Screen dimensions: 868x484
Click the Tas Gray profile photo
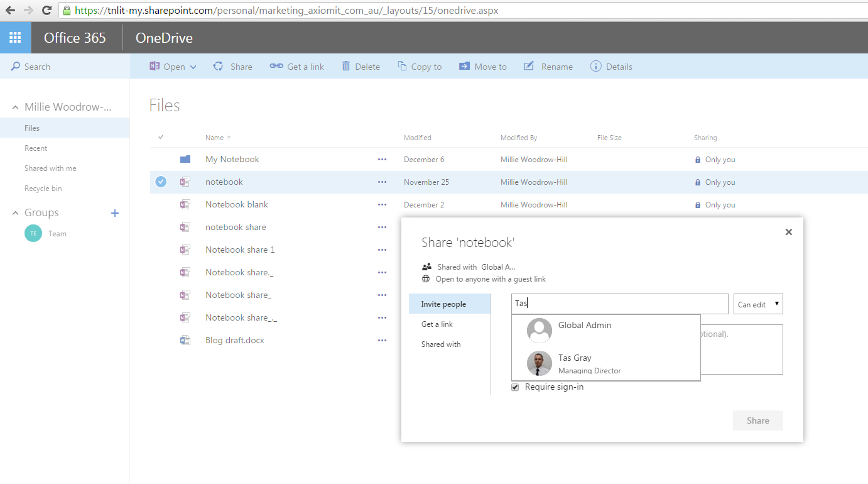(x=539, y=363)
